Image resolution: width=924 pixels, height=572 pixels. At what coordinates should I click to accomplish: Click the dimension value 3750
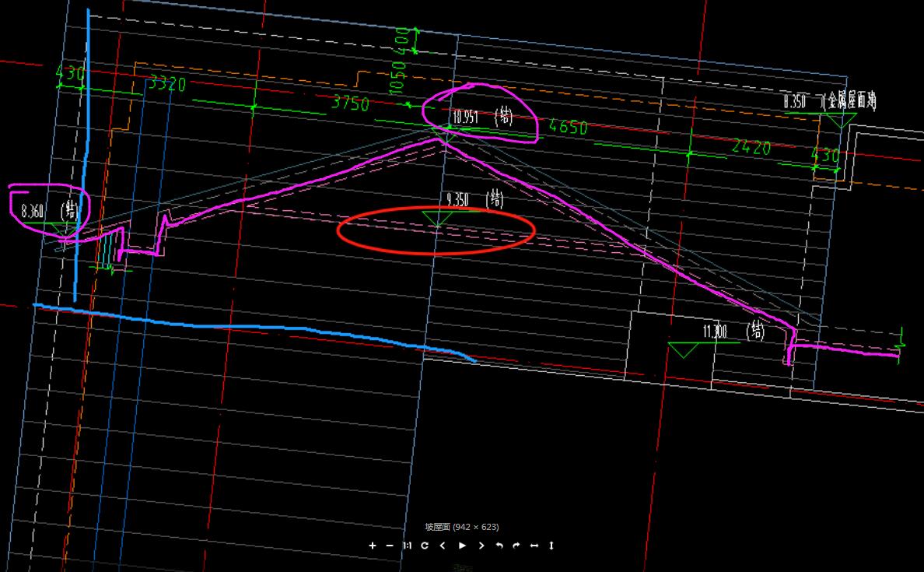point(351,104)
